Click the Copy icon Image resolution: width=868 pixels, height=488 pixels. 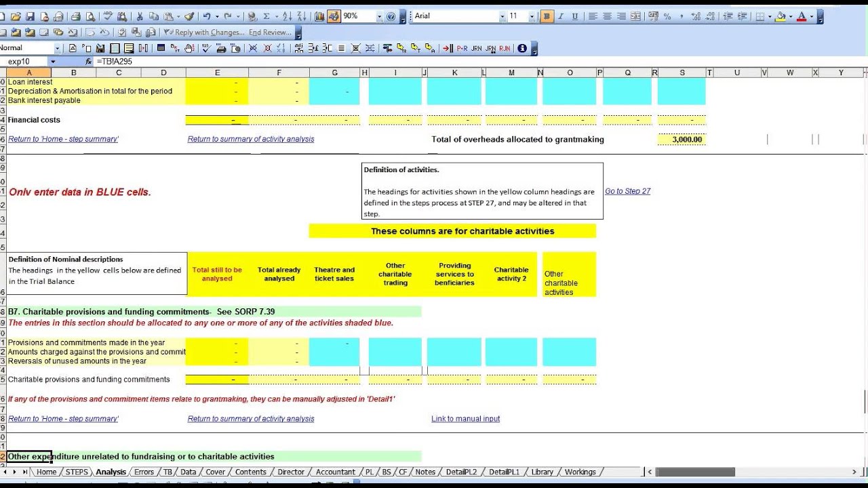tap(154, 16)
